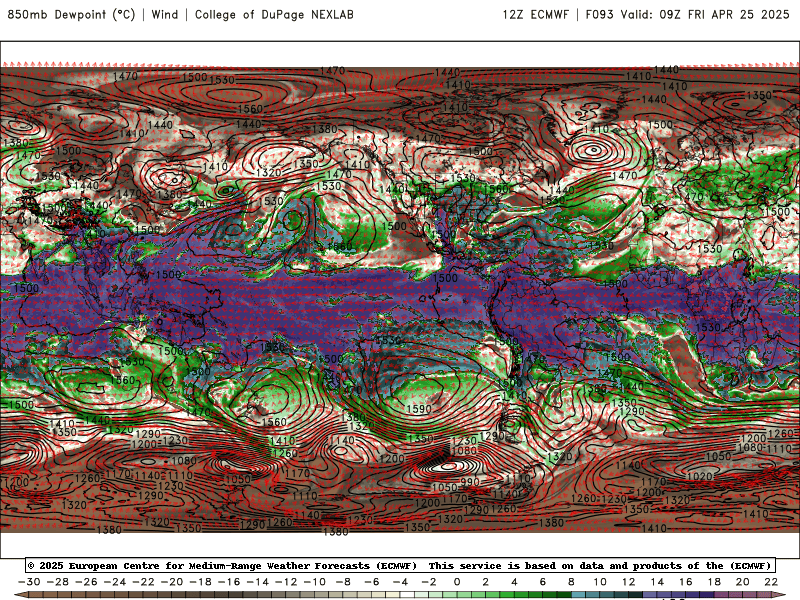Click the brown swatch below -28

65,595
